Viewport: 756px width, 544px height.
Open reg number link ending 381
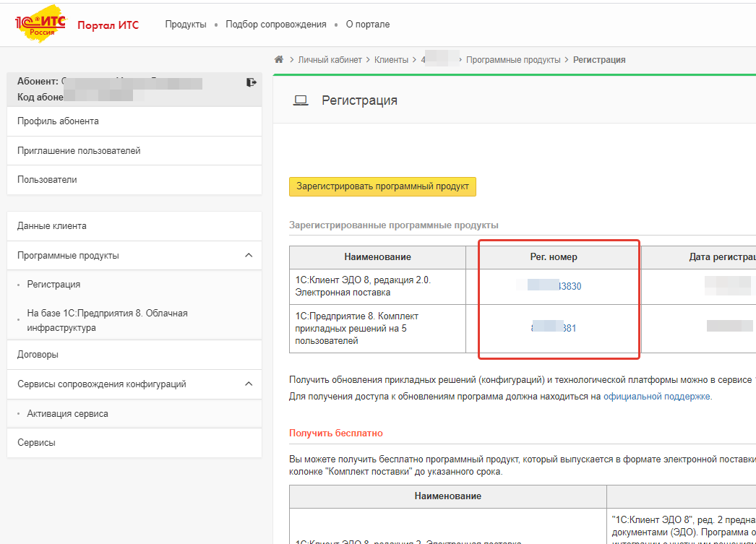(x=554, y=328)
